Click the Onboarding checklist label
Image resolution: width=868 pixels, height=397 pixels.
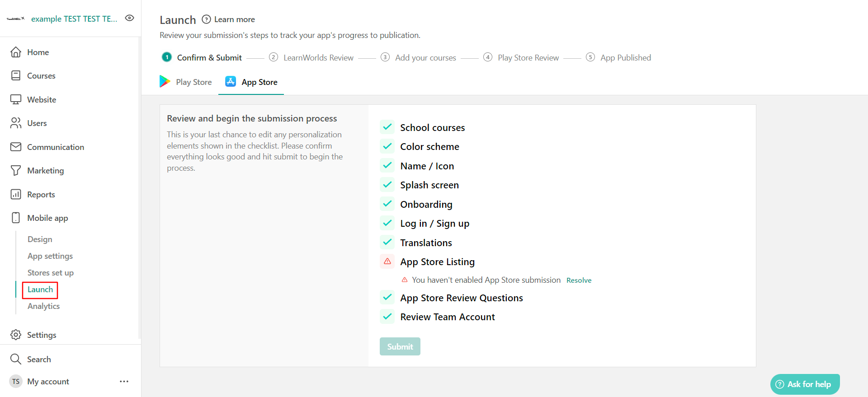[x=426, y=205]
